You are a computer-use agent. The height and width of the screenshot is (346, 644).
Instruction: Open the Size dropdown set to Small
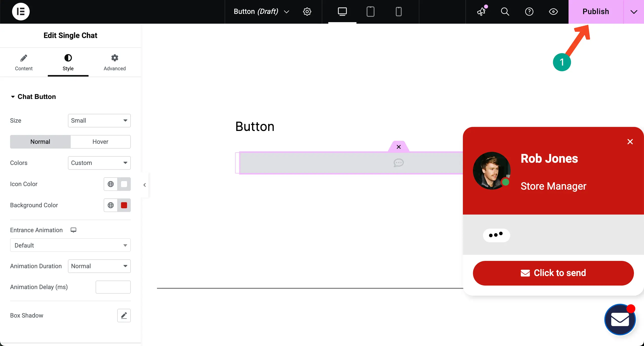click(99, 121)
